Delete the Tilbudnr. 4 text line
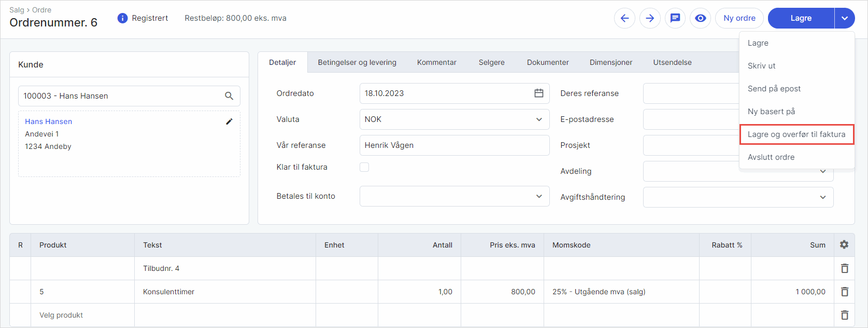This screenshot has width=868, height=328. [x=845, y=268]
